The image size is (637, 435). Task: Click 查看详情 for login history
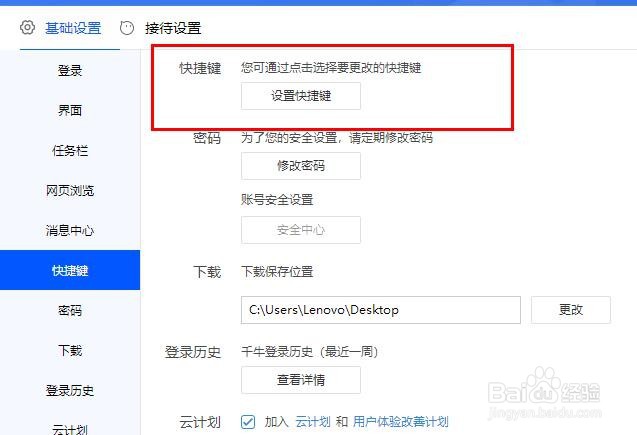click(x=301, y=380)
